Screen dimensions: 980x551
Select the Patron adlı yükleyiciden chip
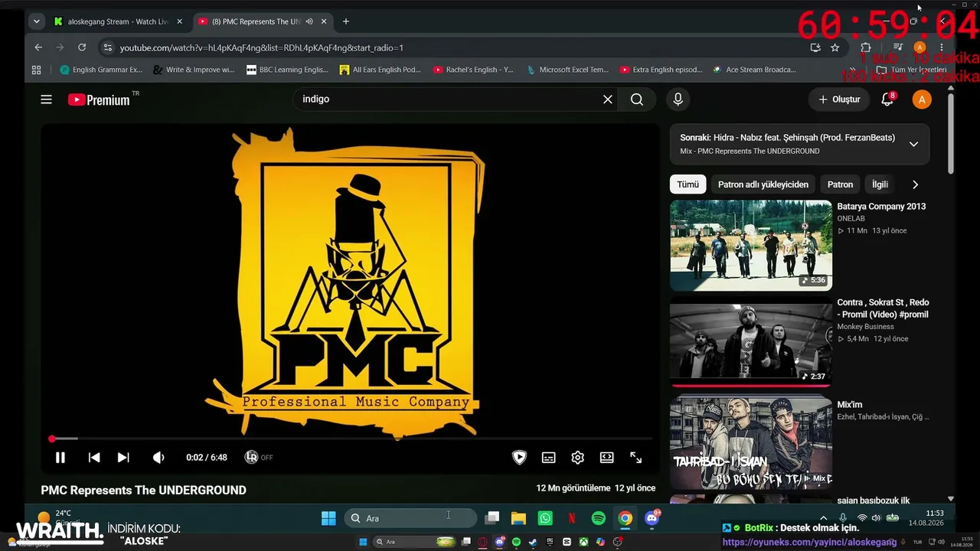763,184
